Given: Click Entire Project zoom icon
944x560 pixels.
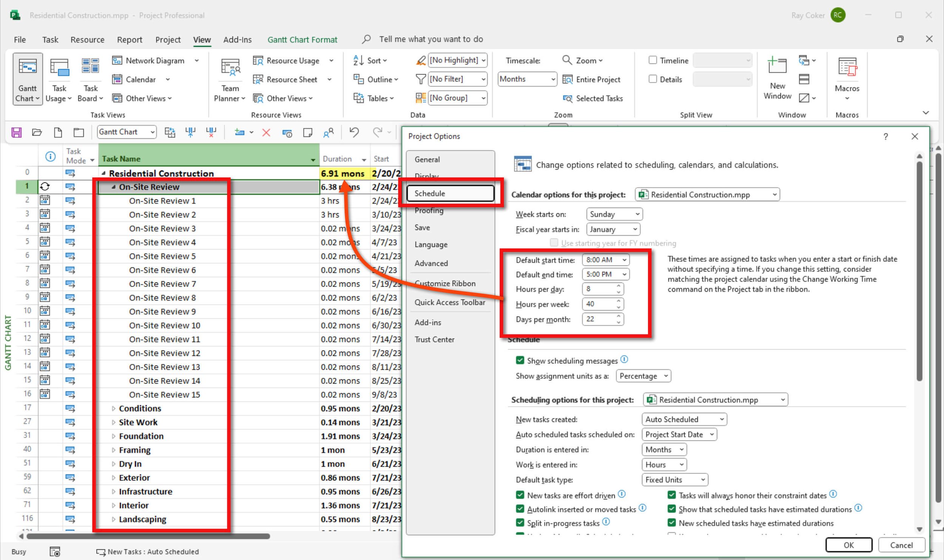Looking at the screenshot, I should coord(567,79).
